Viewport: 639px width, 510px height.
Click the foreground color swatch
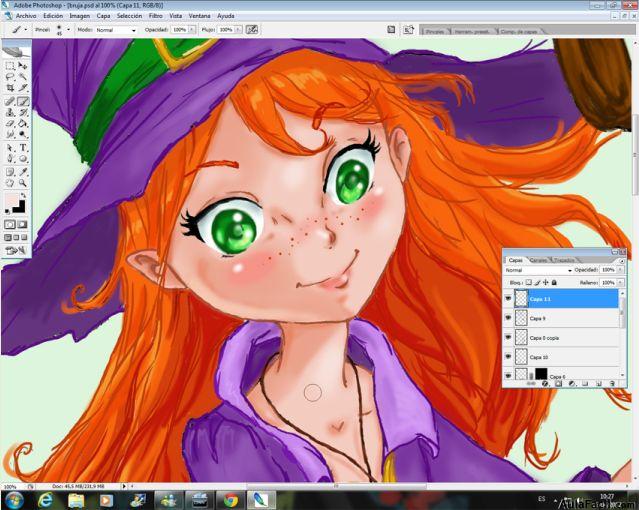pyautogui.click(x=11, y=200)
